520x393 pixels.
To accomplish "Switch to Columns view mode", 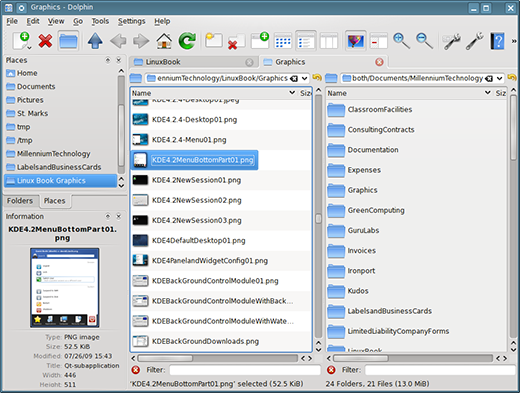I will [329, 41].
